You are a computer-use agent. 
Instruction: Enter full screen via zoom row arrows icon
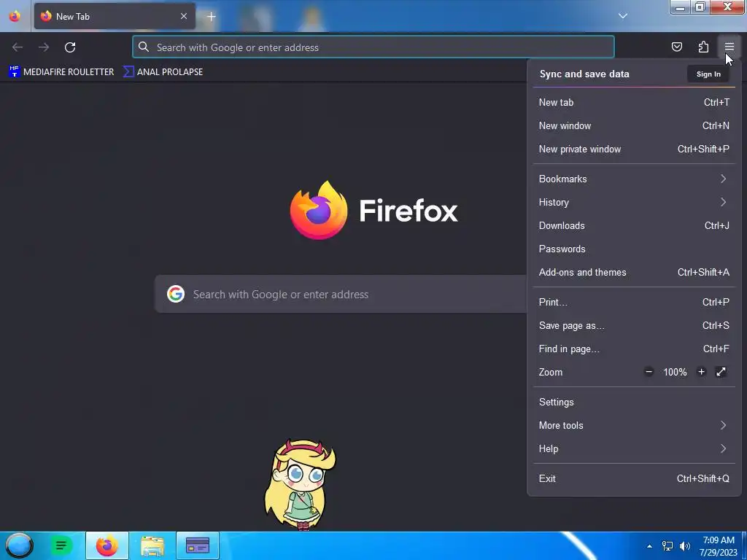tap(721, 372)
